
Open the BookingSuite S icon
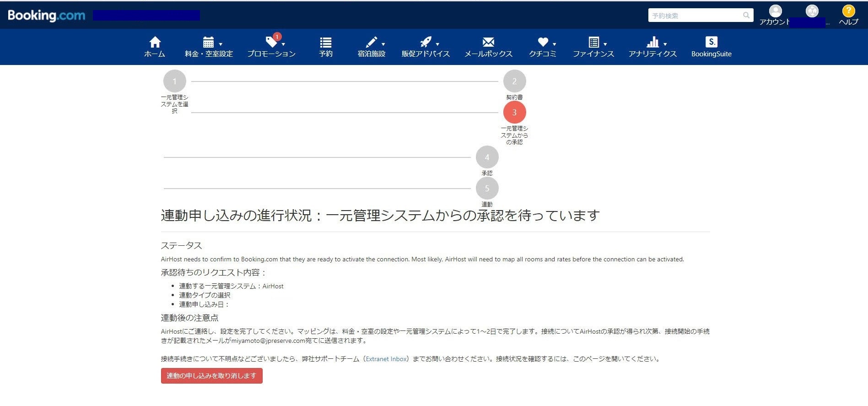[711, 42]
